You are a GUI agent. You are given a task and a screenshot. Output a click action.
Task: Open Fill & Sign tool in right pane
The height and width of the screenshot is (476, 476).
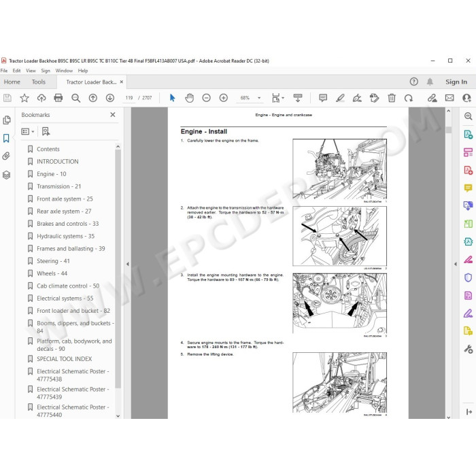(468, 313)
